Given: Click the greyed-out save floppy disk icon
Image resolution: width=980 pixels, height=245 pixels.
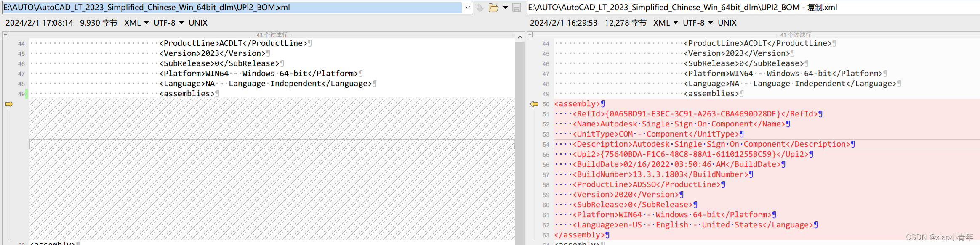Looking at the screenshot, I should coord(517,8).
